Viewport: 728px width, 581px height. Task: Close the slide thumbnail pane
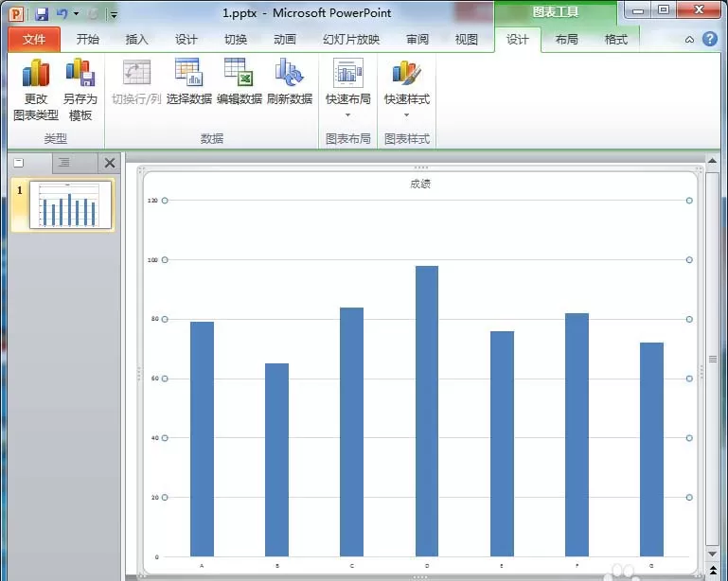110,163
